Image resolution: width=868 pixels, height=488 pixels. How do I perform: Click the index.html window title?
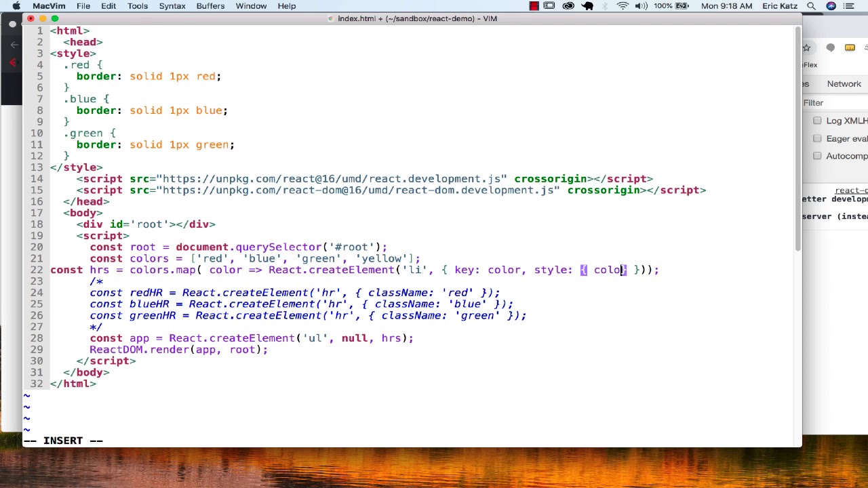(x=417, y=18)
